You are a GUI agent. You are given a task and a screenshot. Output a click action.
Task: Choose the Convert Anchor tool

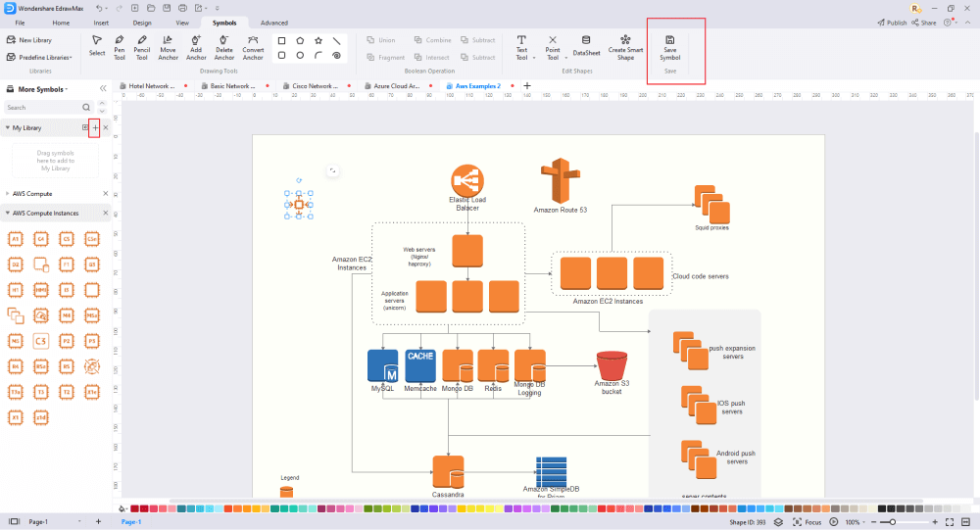253,47
